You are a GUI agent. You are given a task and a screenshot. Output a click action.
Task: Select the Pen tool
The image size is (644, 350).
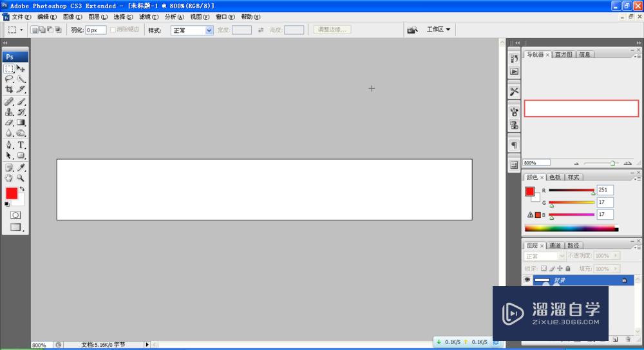point(9,145)
